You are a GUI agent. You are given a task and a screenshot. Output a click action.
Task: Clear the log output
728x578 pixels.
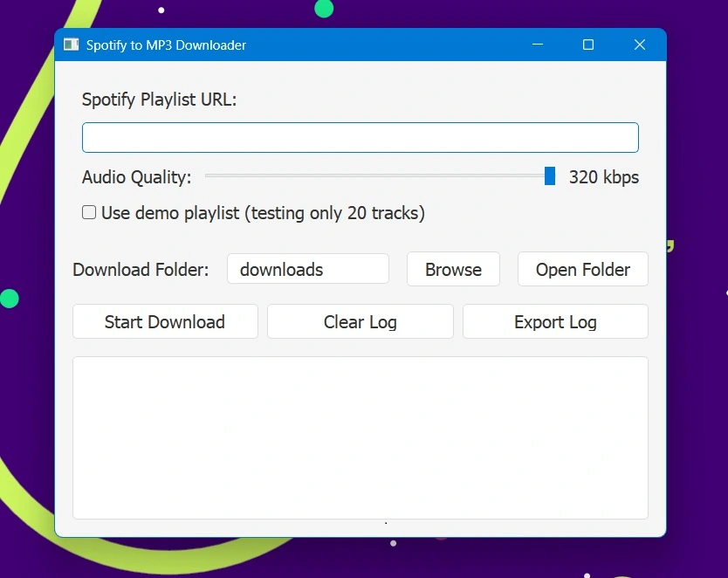(360, 321)
